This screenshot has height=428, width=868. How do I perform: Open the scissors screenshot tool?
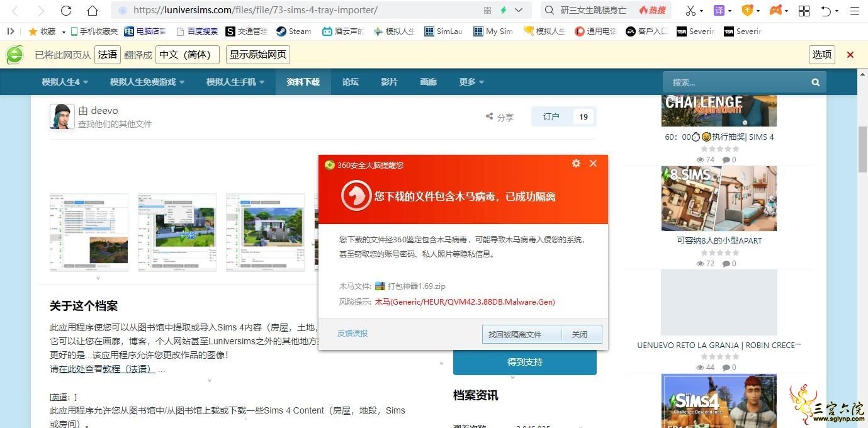690,11
